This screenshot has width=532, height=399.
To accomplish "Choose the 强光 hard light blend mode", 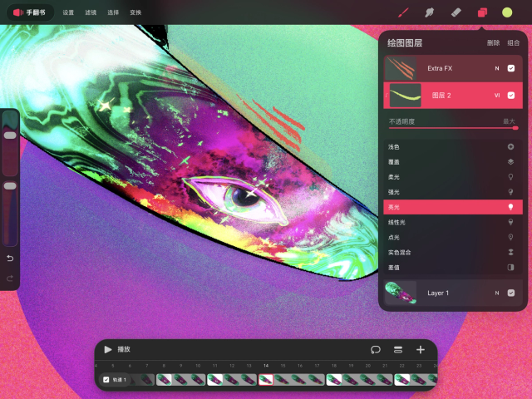I will (x=453, y=192).
